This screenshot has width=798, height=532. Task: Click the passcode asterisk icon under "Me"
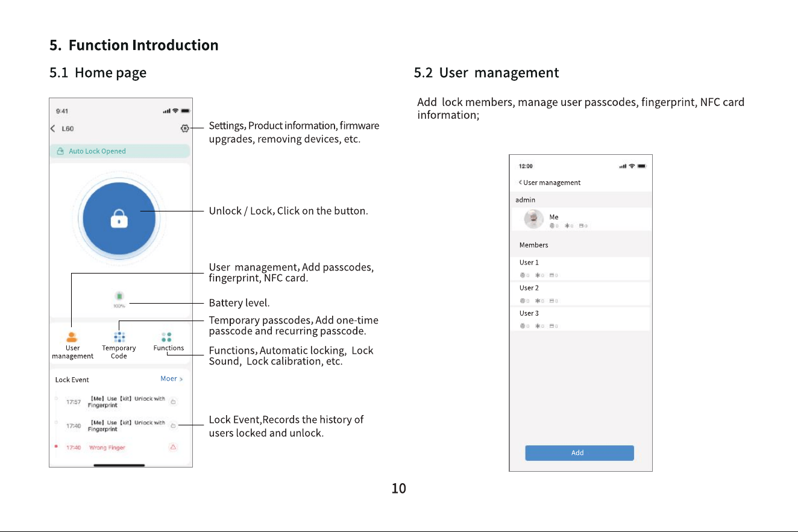pyautogui.click(x=567, y=225)
